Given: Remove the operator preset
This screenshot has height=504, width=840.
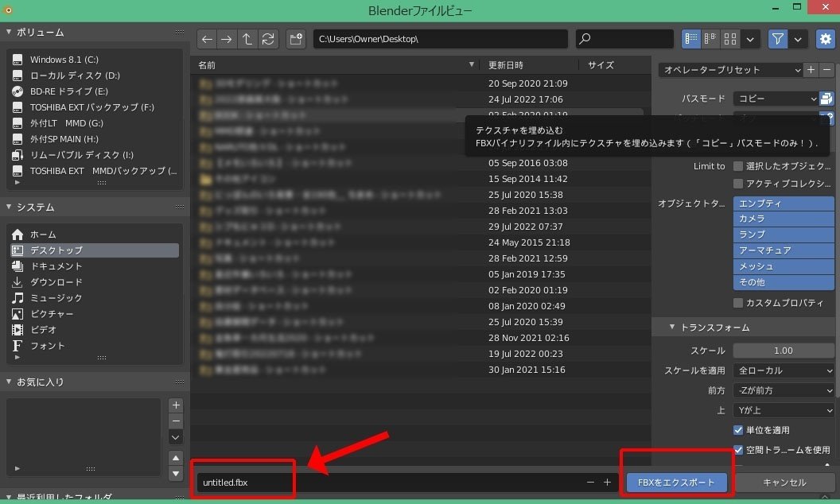Looking at the screenshot, I should pos(826,70).
